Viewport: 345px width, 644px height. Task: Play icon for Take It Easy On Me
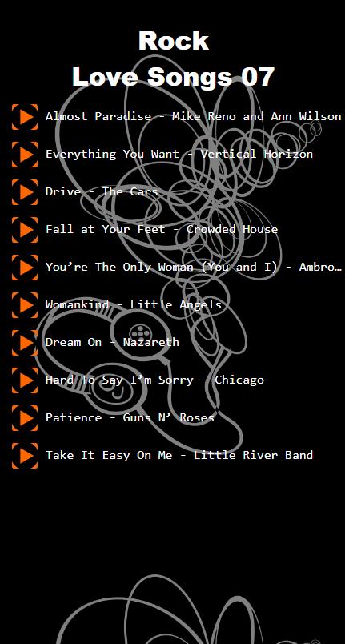25,456
